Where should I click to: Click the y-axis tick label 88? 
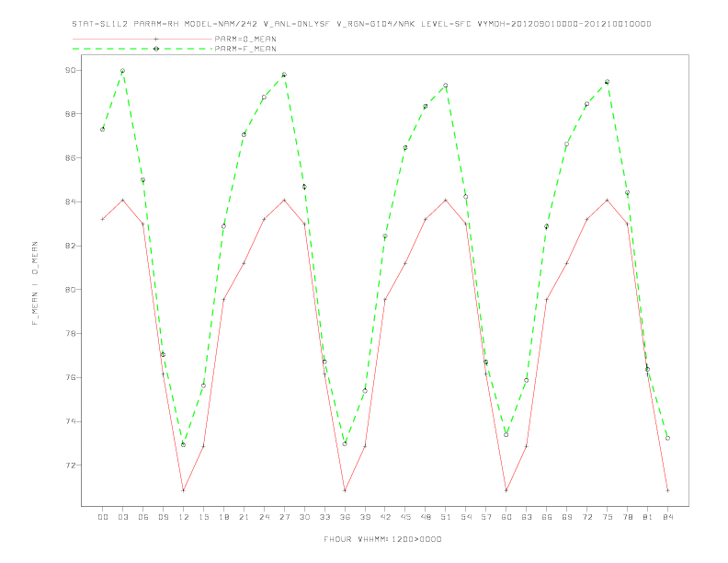tap(70, 114)
